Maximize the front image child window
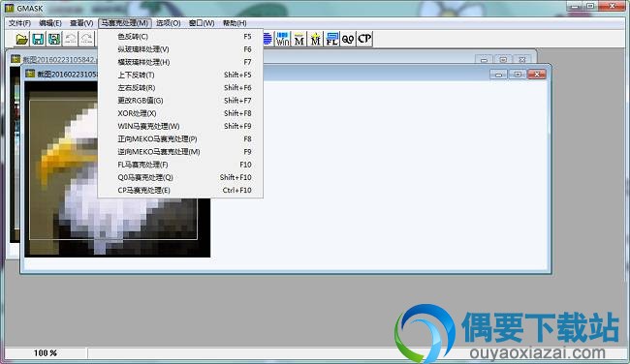This screenshot has height=364, width=630. tap(518, 75)
